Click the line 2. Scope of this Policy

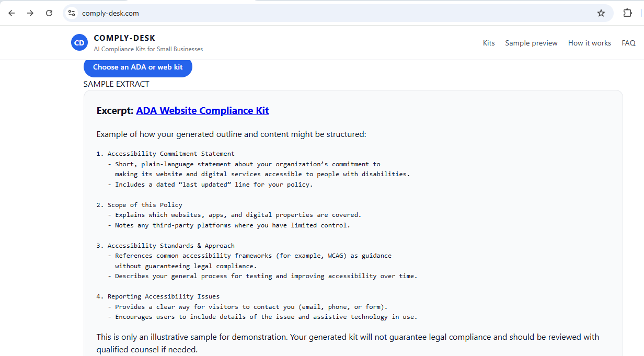[x=140, y=205]
